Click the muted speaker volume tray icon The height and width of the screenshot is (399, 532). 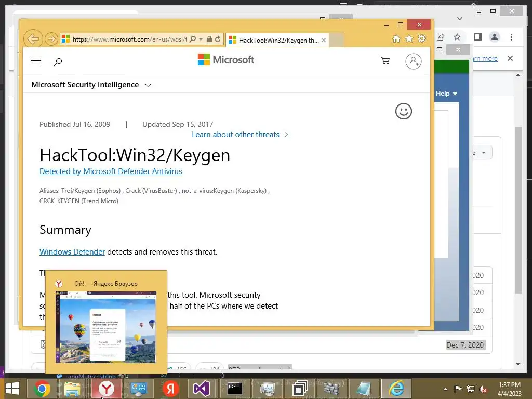point(483,389)
